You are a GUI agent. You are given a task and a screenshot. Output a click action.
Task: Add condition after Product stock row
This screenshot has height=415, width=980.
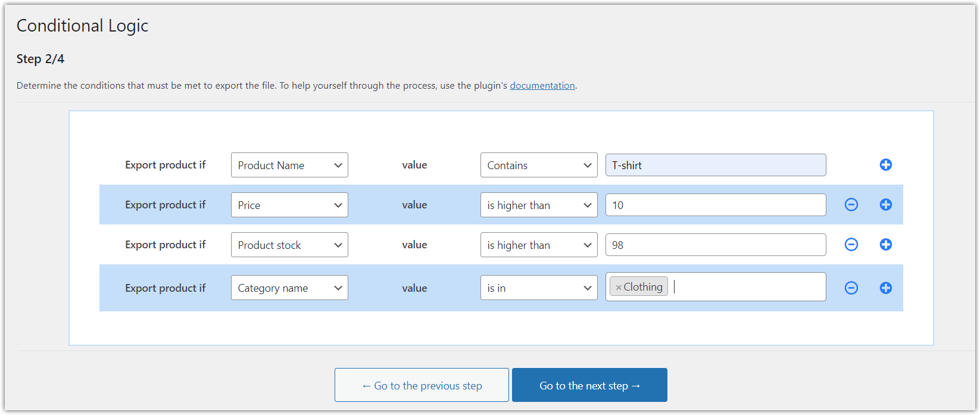point(885,245)
